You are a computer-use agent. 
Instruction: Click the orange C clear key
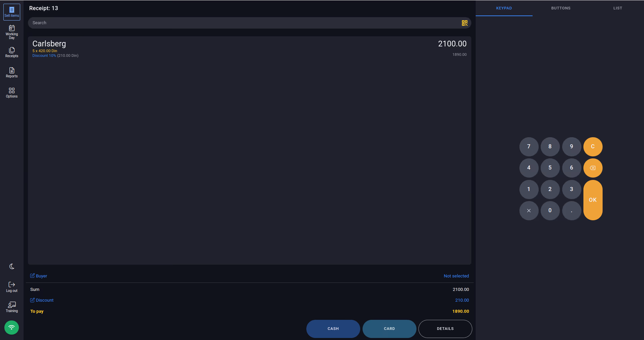coord(593,147)
